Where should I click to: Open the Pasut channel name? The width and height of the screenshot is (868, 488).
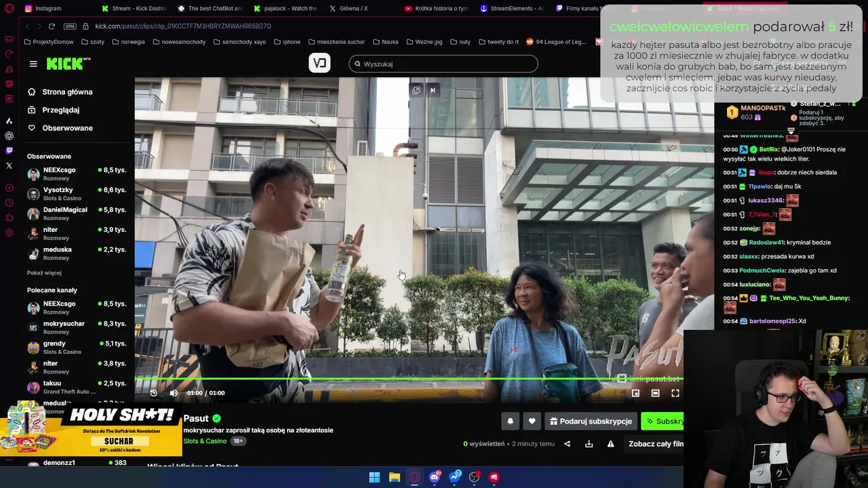(196, 418)
